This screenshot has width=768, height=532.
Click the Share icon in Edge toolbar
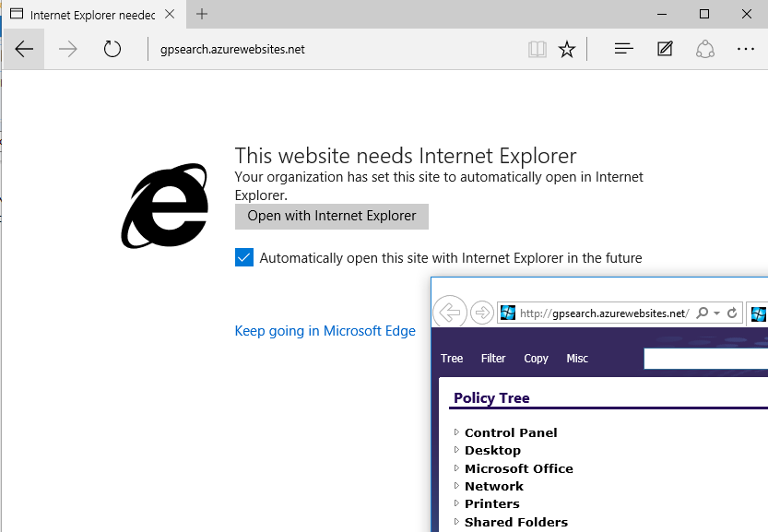[705, 50]
